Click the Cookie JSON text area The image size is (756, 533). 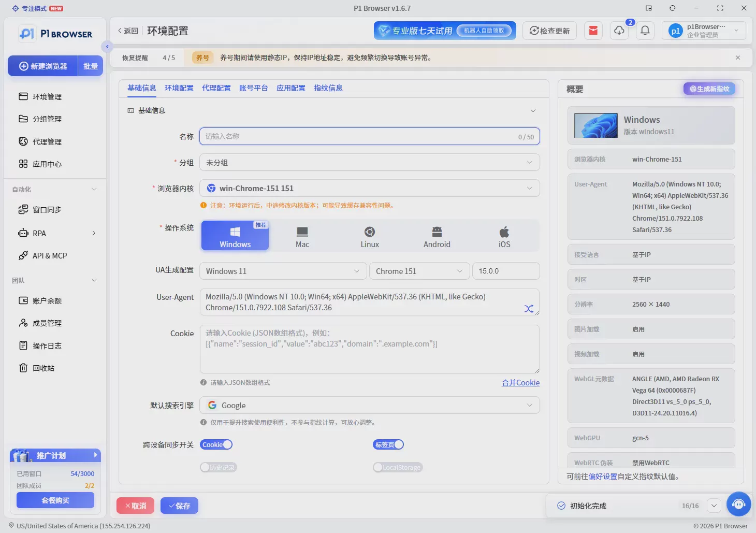(x=370, y=349)
